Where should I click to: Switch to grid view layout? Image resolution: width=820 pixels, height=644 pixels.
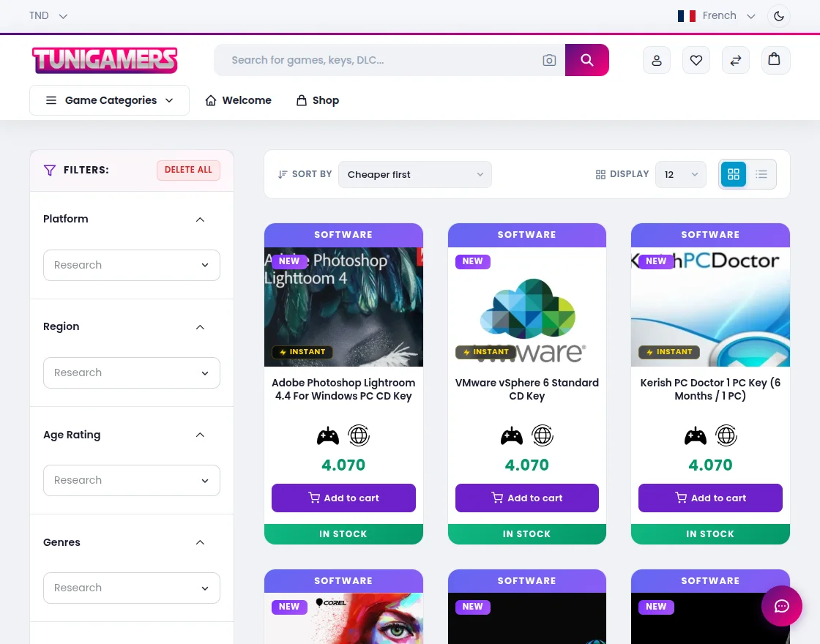[x=733, y=174]
